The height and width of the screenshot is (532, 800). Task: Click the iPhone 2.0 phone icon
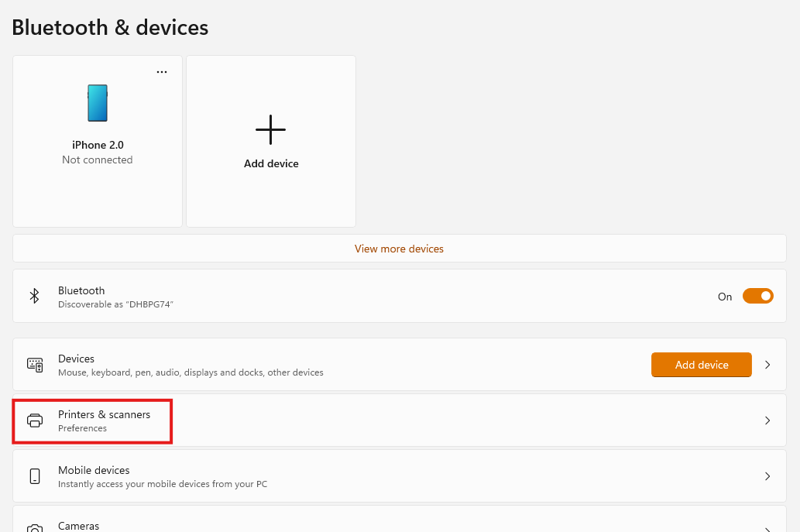pos(98,103)
